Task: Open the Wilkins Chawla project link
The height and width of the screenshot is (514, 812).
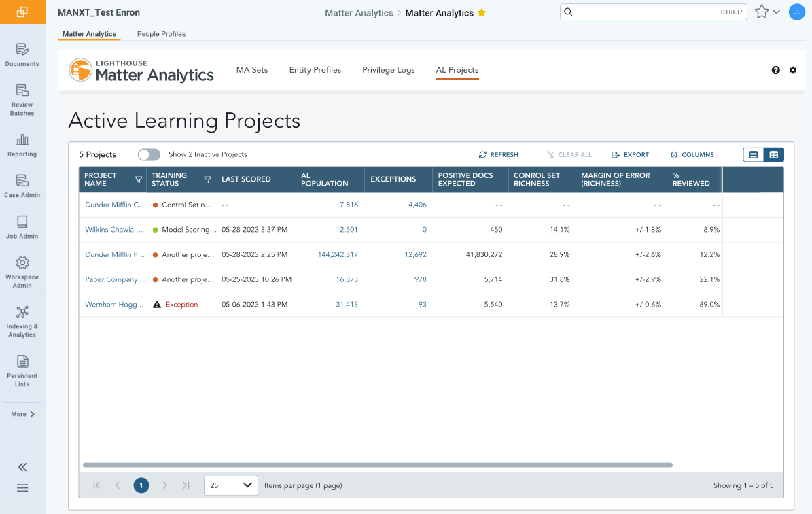Action: 114,230
